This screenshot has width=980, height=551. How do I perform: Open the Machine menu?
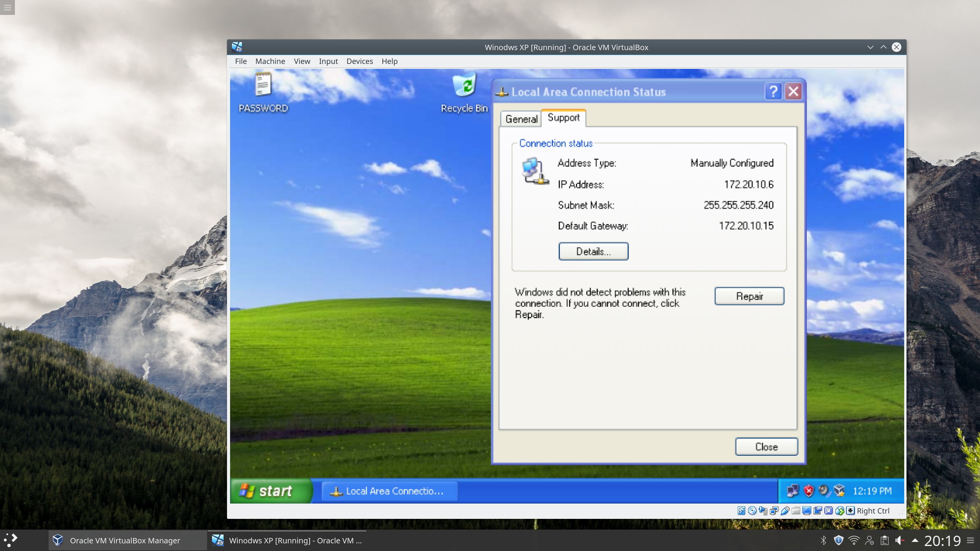point(270,61)
